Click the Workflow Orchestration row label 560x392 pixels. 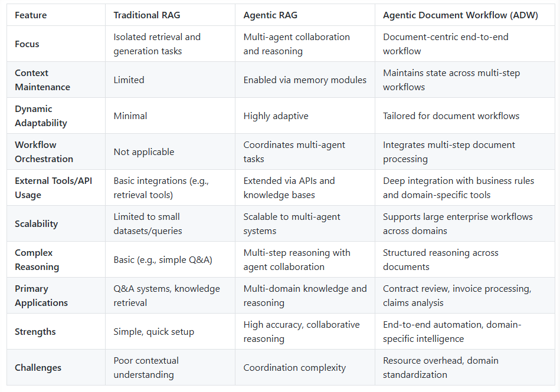tap(44, 152)
